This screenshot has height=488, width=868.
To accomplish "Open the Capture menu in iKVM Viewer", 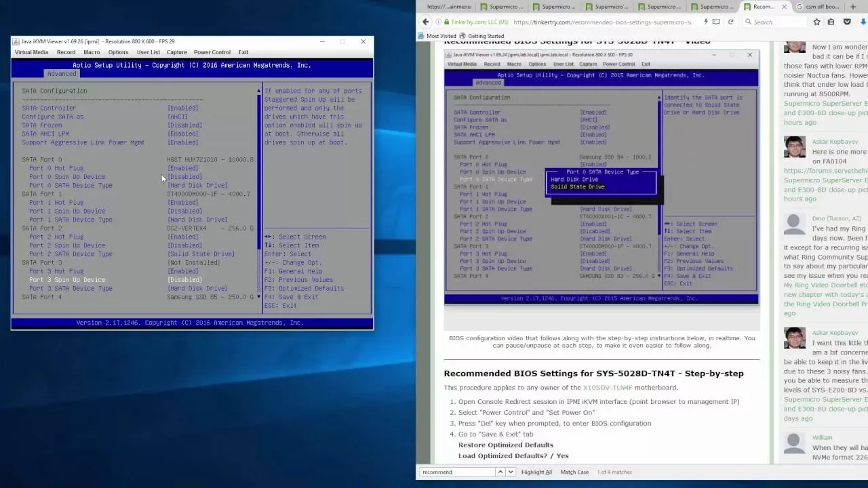I will click(x=176, y=52).
